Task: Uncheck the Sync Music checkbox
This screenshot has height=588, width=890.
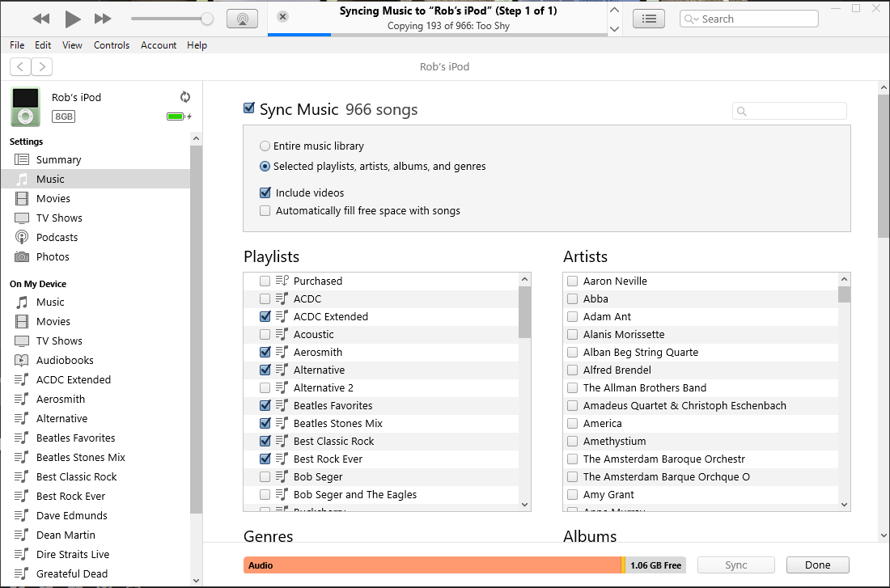Action: click(248, 108)
